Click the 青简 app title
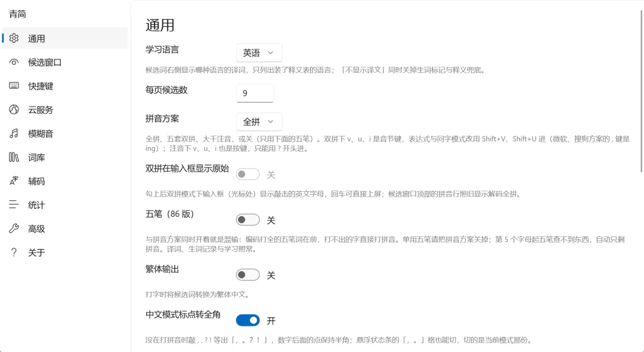Screen dimensions: 644x352 pos(18,14)
